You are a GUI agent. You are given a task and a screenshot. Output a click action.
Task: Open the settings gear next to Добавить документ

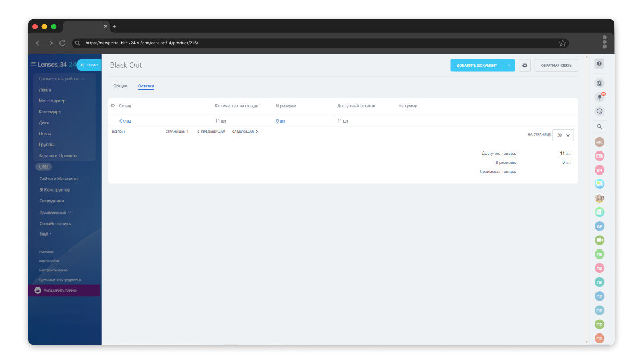[525, 65]
